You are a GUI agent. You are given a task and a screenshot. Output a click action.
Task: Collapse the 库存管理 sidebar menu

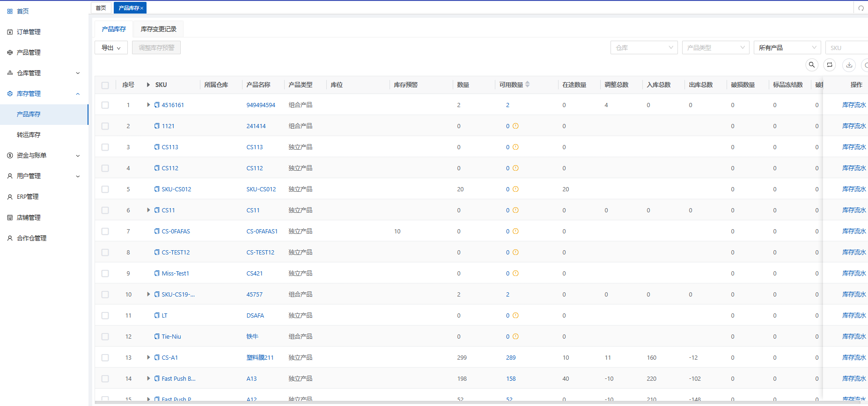tap(44, 94)
